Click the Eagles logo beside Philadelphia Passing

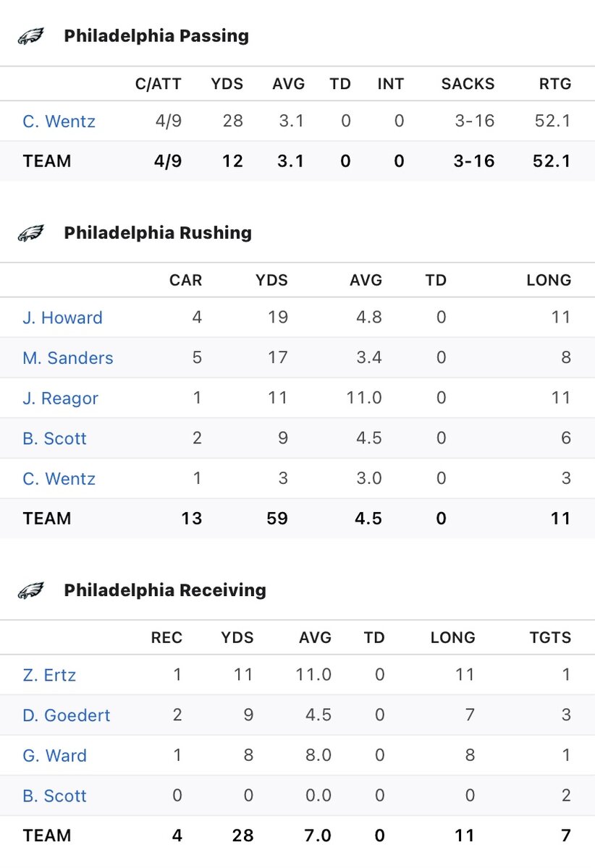[x=31, y=36]
